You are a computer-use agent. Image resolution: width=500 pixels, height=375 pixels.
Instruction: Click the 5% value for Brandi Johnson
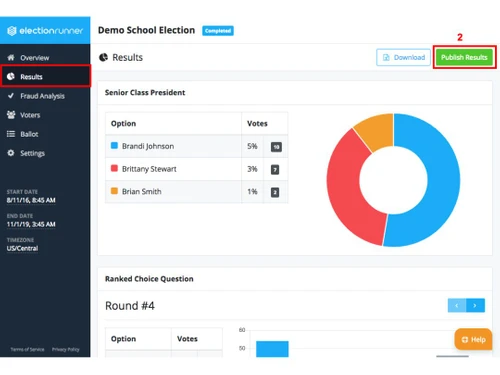point(252,146)
